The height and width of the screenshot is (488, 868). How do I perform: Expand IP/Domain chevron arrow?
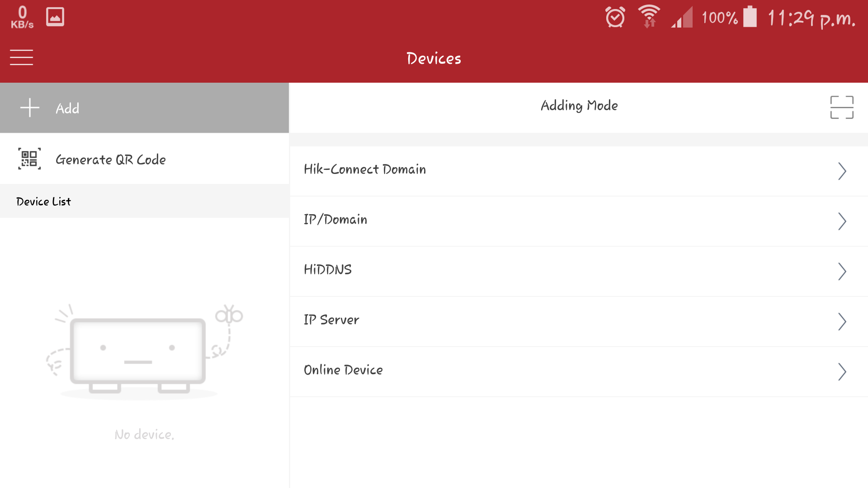pyautogui.click(x=841, y=221)
